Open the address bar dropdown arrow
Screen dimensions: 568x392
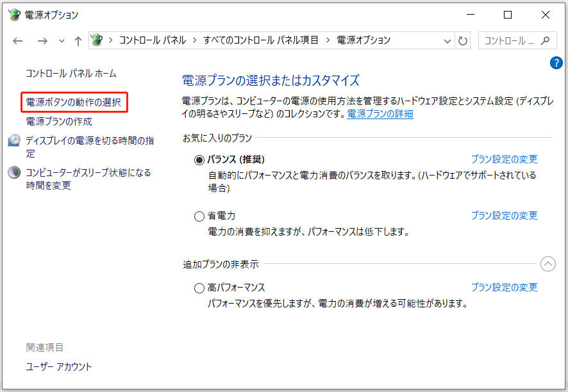(x=447, y=40)
